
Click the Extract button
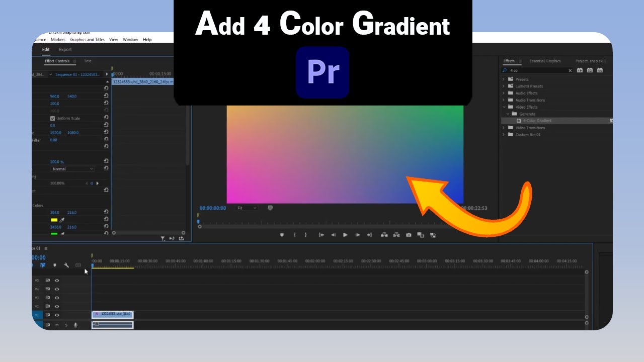pos(396,235)
